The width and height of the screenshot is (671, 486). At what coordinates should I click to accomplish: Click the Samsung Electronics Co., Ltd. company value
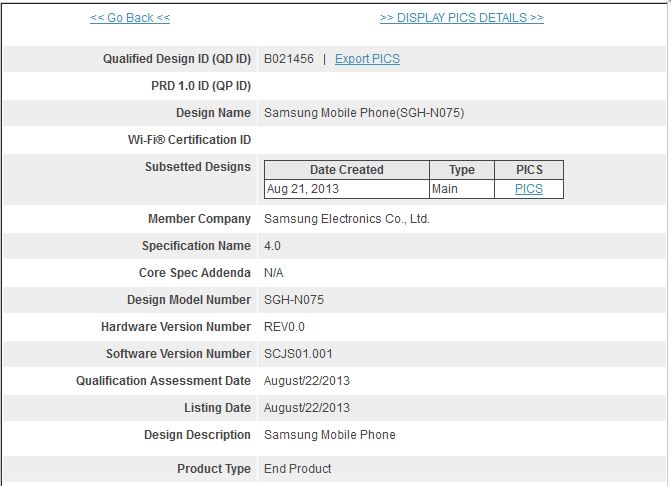(x=346, y=219)
